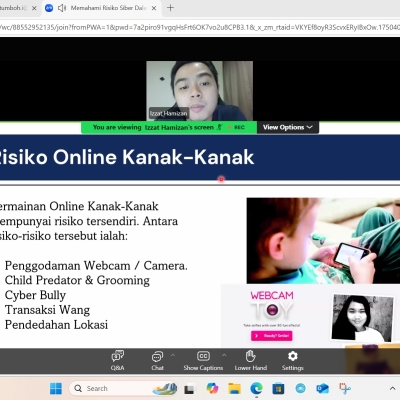Mute audio on the Zoom browser tab
The image size is (400, 400).
pos(62,8)
